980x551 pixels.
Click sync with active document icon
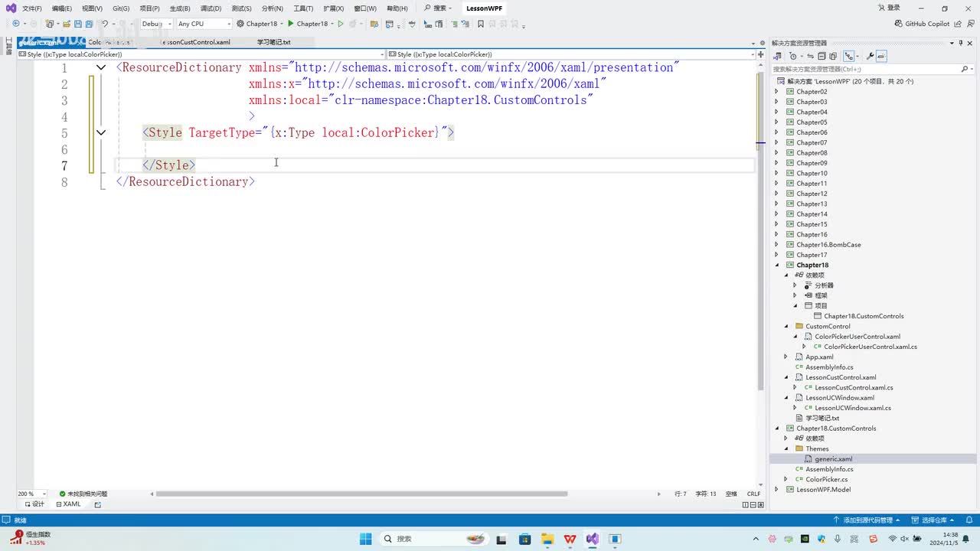(812, 56)
